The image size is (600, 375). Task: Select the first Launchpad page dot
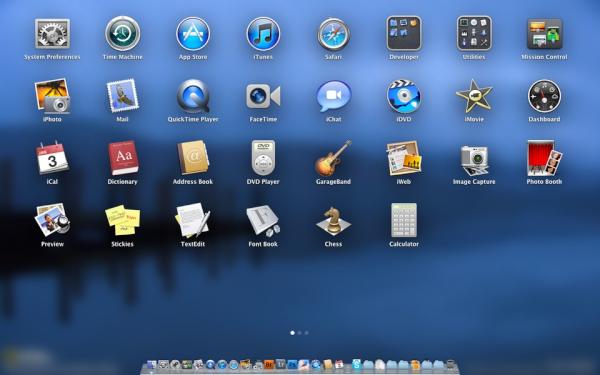pos(293,333)
